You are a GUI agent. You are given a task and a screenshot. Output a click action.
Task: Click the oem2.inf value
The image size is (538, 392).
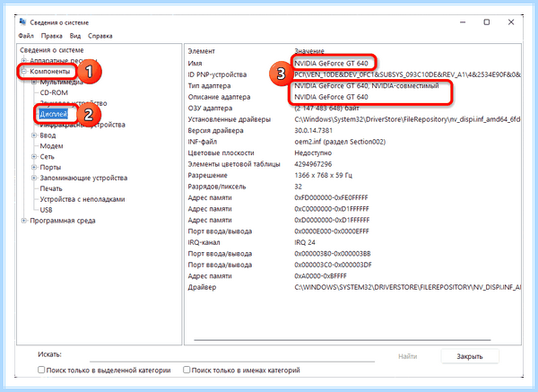click(340, 142)
